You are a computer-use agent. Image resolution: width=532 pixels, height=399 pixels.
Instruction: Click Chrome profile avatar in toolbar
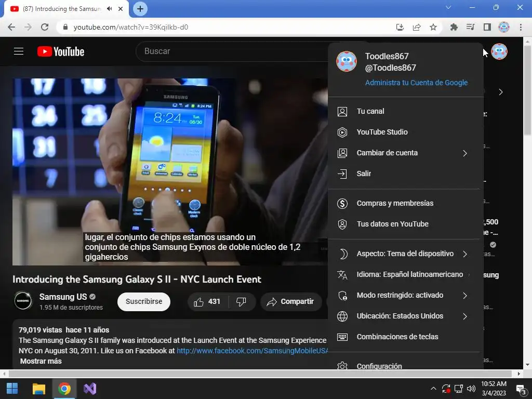(504, 27)
